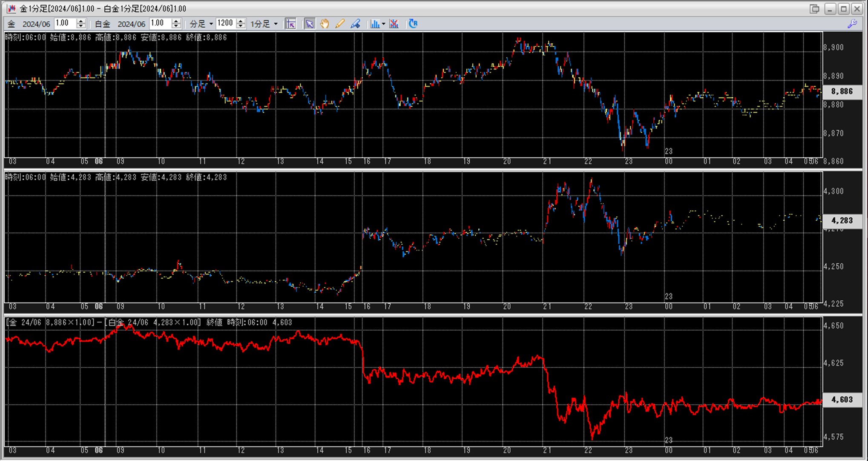Click the blue refresh reload icon
The height and width of the screenshot is (461, 868).
tap(413, 24)
